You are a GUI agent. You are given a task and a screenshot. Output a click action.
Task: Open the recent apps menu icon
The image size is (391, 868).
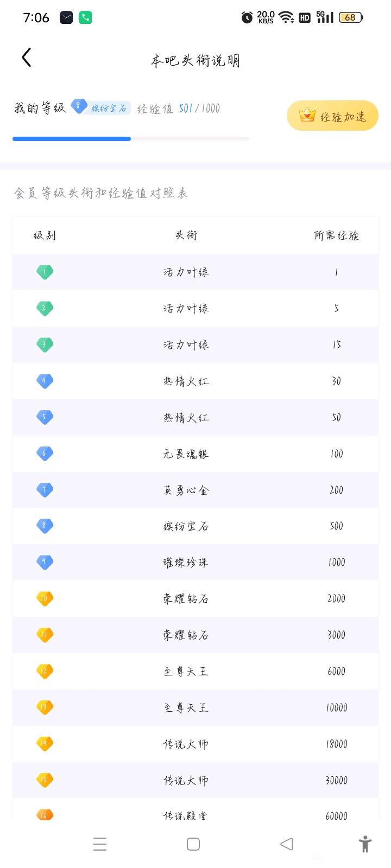click(100, 844)
